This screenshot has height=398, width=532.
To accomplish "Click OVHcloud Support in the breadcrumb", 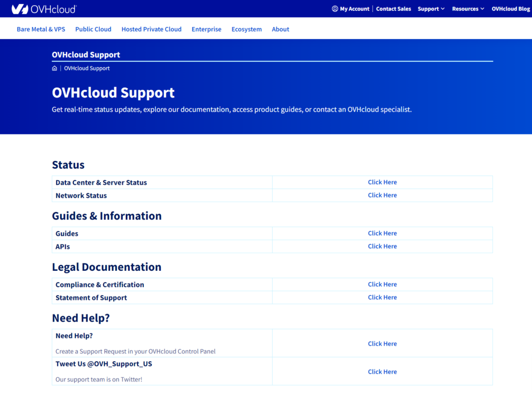I will coord(87,68).
